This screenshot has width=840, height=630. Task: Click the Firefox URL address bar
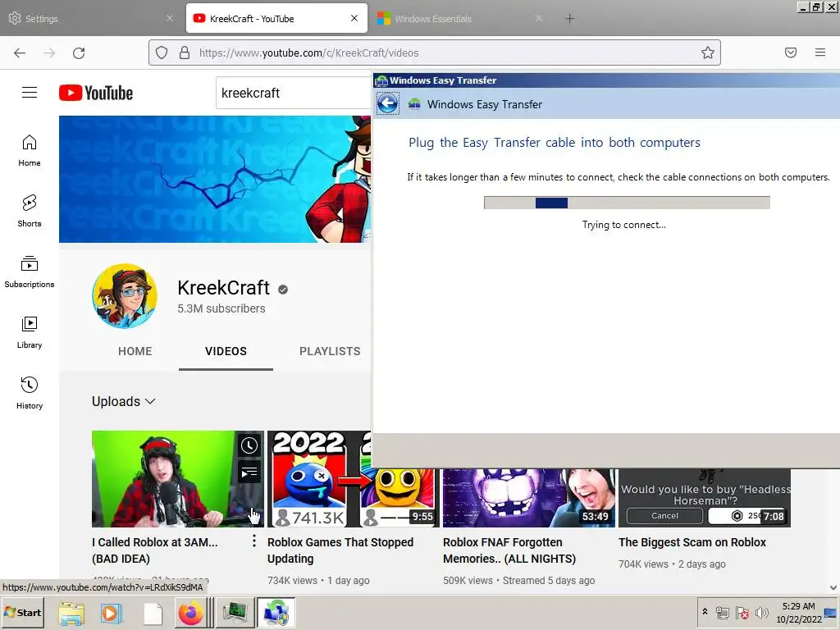pos(434,52)
